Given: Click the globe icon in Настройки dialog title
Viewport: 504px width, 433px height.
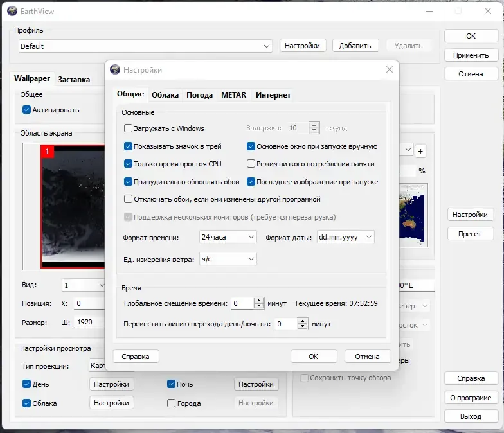Looking at the screenshot, I should click(114, 69).
